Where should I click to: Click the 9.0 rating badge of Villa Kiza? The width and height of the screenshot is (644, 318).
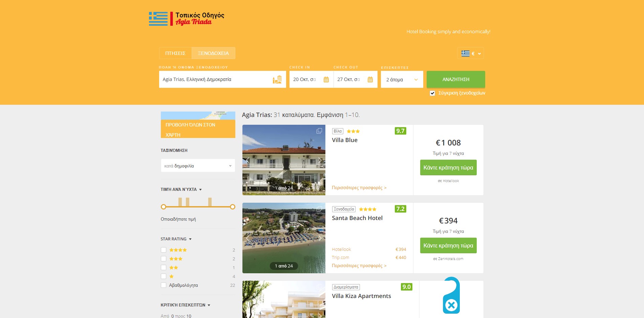(406, 287)
